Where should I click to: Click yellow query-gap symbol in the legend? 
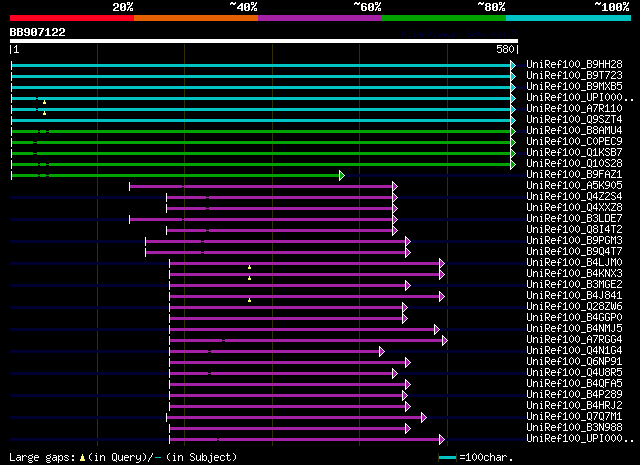tap(82, 458)
